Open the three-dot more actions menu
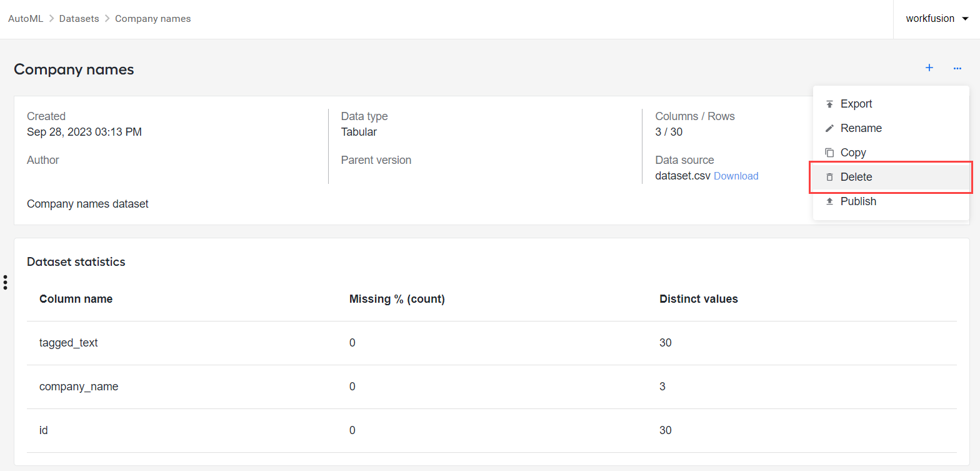980x471 pixels. (957, 68)
